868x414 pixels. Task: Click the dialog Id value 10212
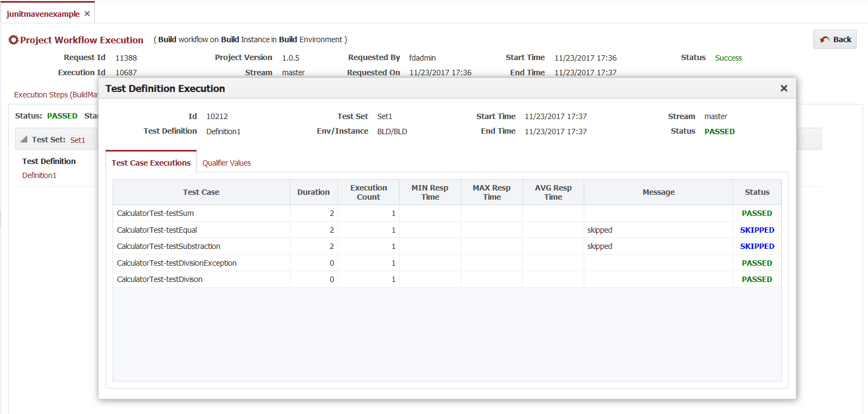pyautogui.click(x=217, y=116)
